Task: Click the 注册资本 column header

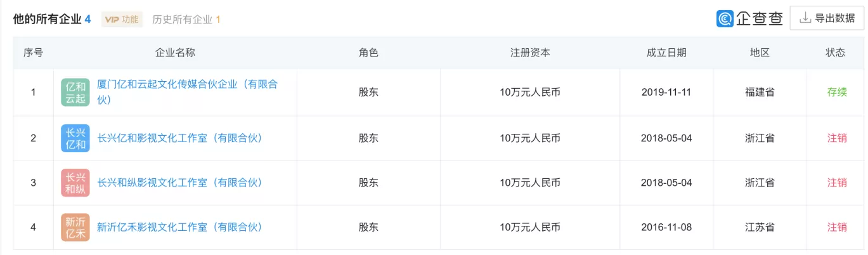Action: click(x=530, y=53)
